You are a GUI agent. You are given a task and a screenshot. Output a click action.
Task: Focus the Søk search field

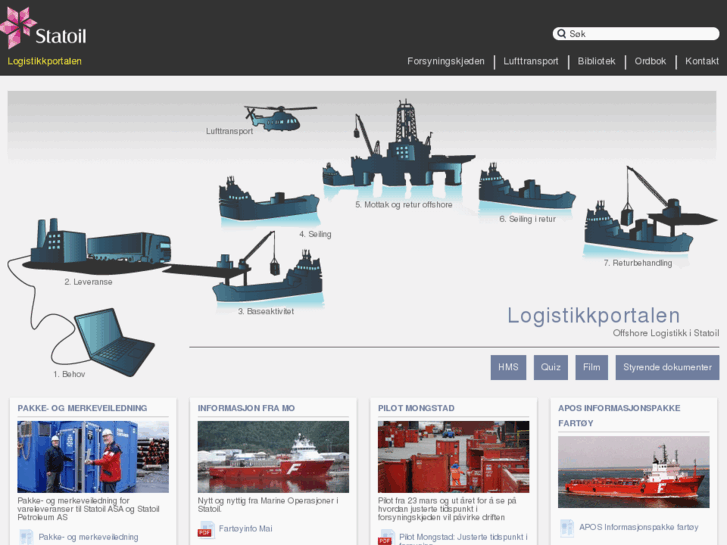pos(636,33)
